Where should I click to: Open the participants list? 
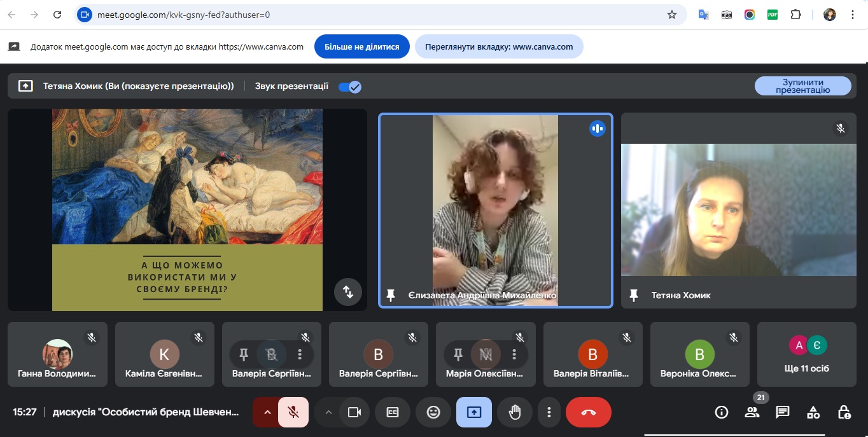(752, 412)
